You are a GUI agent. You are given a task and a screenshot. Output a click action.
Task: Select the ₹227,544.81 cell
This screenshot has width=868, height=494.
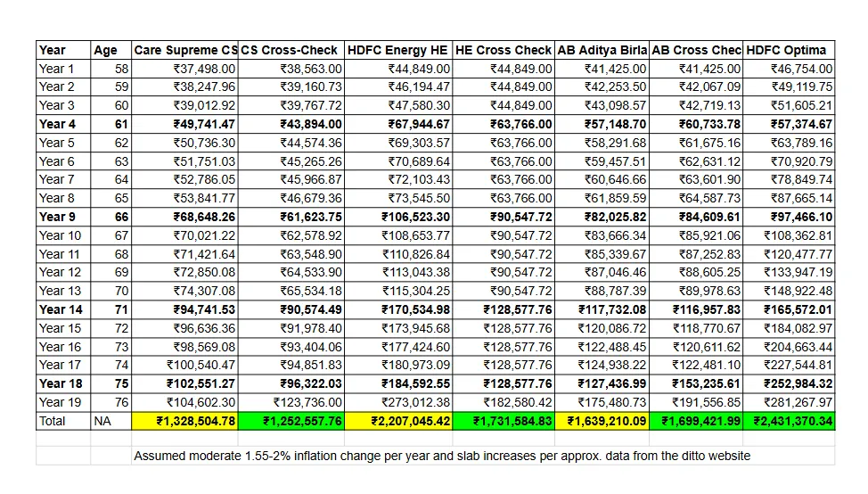click(x=789, y=365)
